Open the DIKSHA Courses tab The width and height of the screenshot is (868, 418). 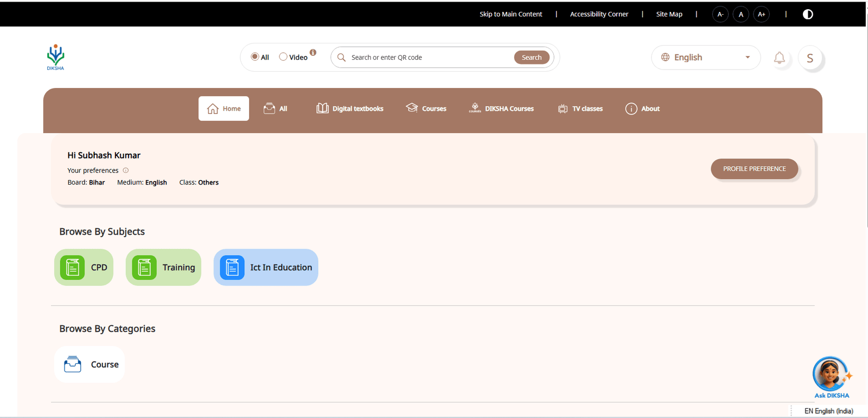501,109
